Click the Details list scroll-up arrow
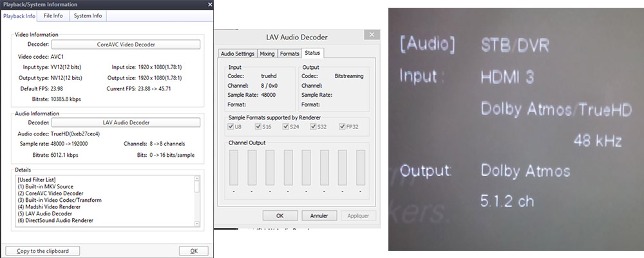Viewport: 644px width, 258px height. [196, 179]
